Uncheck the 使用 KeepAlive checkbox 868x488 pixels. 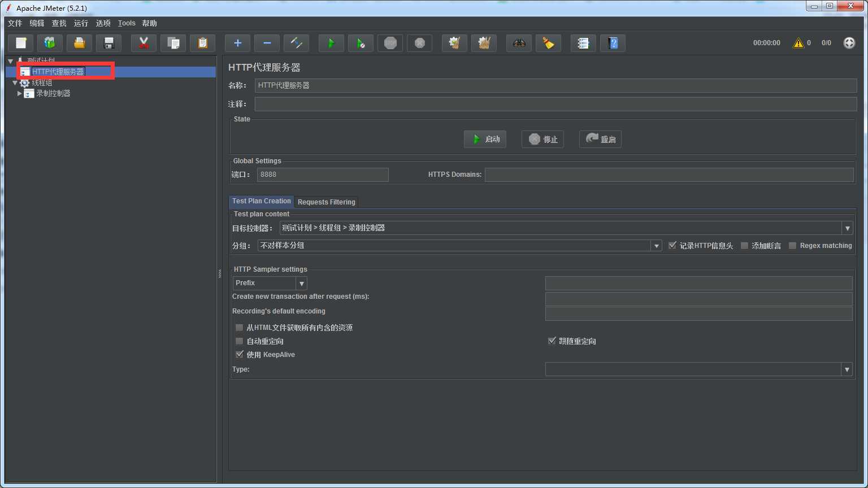tap(240, 355)
